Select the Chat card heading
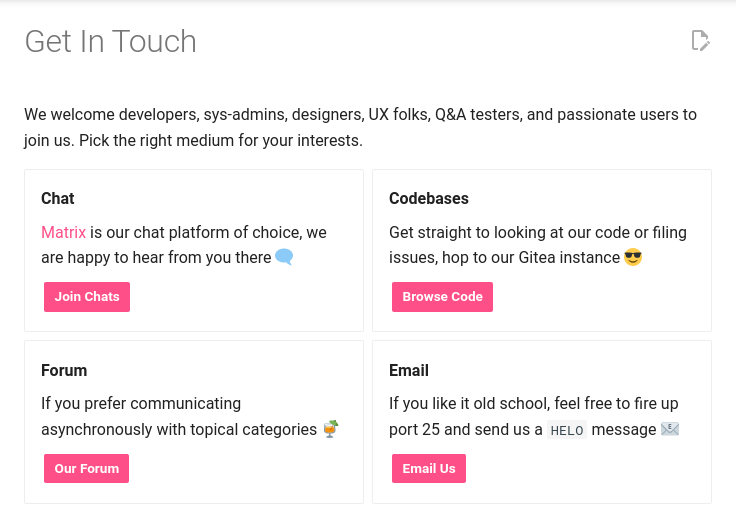 click(58, 199)
